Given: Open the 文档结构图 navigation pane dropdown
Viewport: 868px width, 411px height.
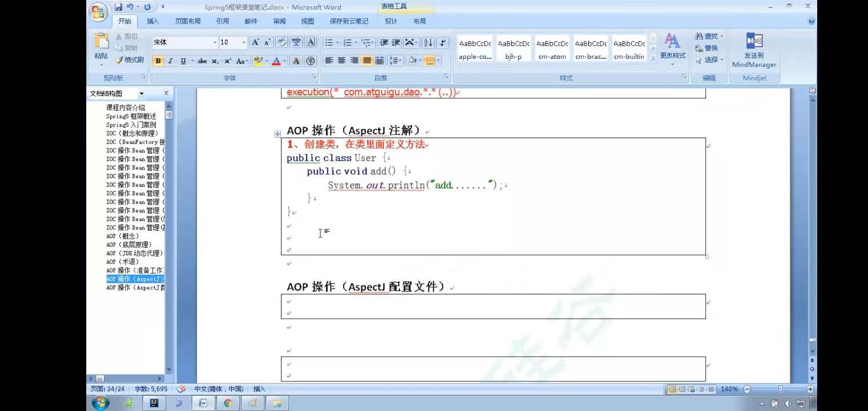Looking at the screenshot, I should click(142, 93).
